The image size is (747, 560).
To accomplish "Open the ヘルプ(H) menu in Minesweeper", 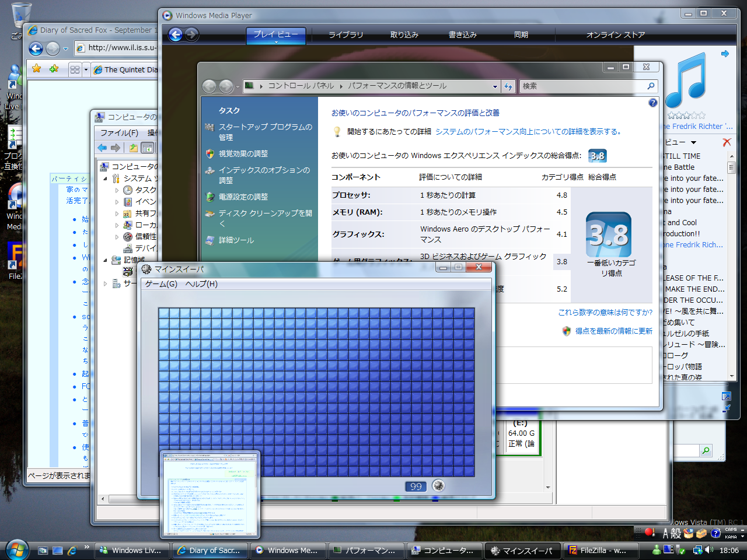I will 201,284.
